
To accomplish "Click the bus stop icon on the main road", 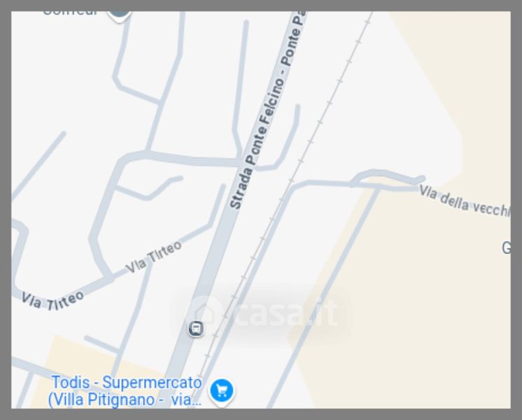I will tap(196, 328).
